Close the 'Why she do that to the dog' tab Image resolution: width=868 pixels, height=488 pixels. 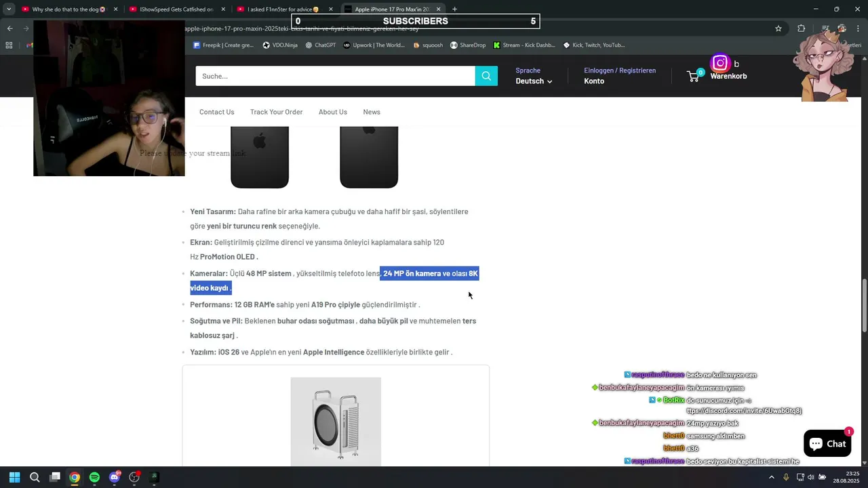pyautogui.click(x=116, y=9)
